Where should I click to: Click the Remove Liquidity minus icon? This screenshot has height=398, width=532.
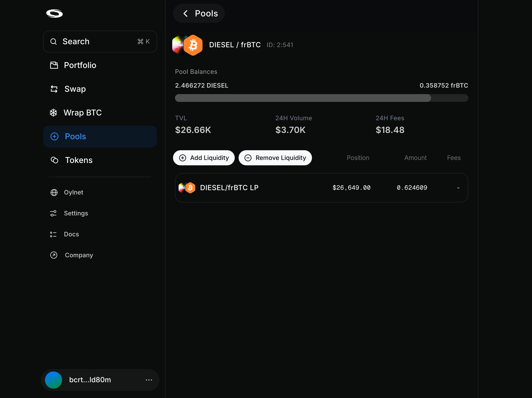tap(248, 158)
